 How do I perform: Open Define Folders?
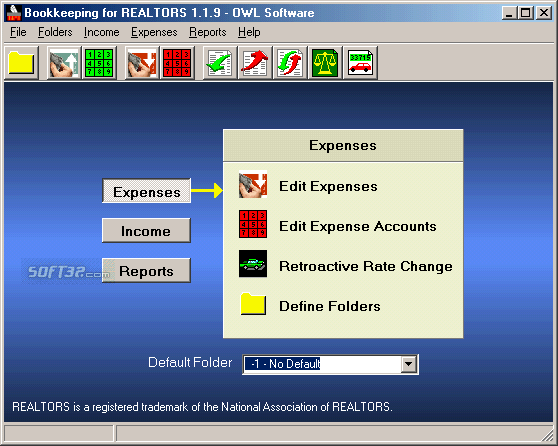(330, 306)
